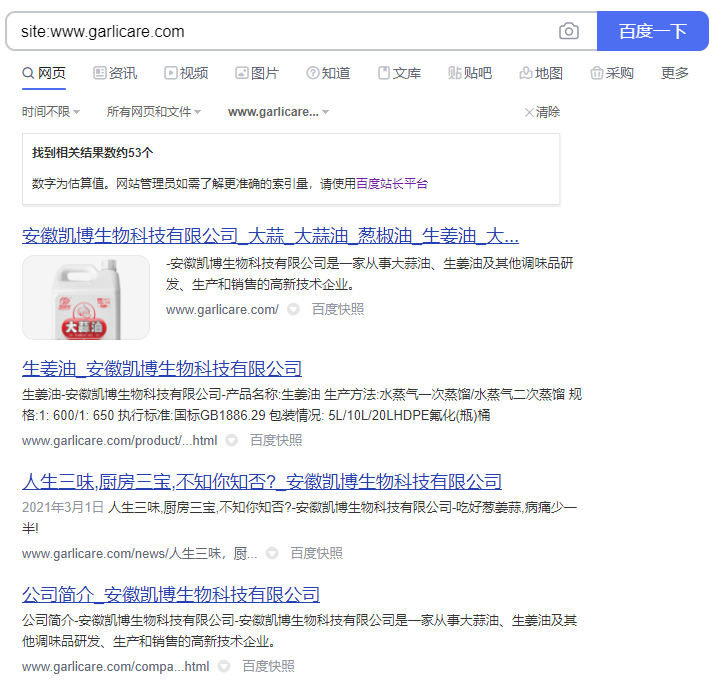
Task: Expand the 所有网页和文件 file type dropdown
Action: [x=154, y=112]
